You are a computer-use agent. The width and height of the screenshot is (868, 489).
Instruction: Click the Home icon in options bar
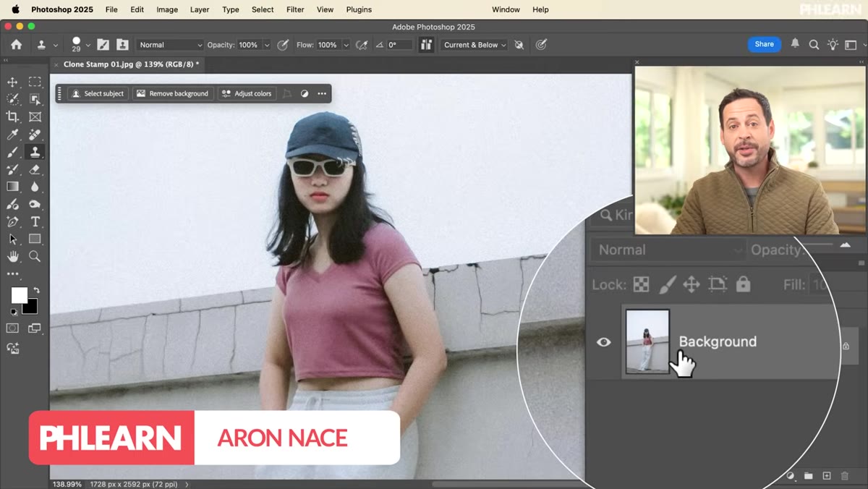point(16,45)
